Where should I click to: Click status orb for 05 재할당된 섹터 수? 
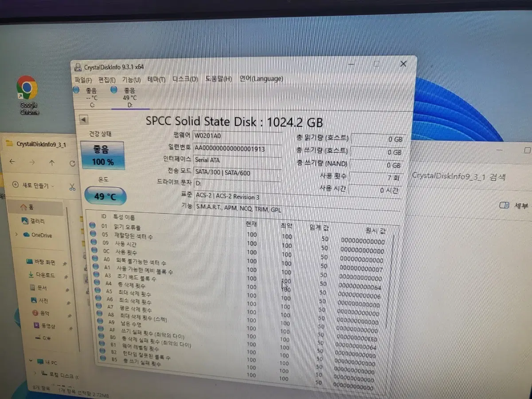coord(93,234)
